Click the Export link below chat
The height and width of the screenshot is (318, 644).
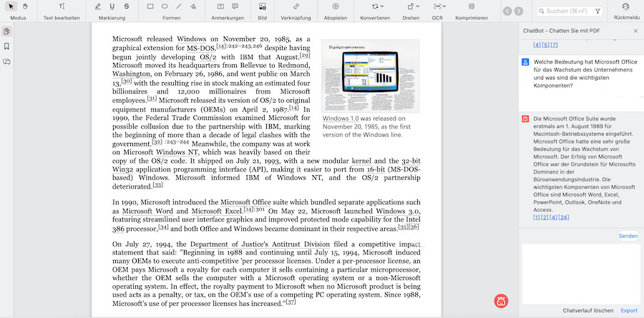coord(628,310)
